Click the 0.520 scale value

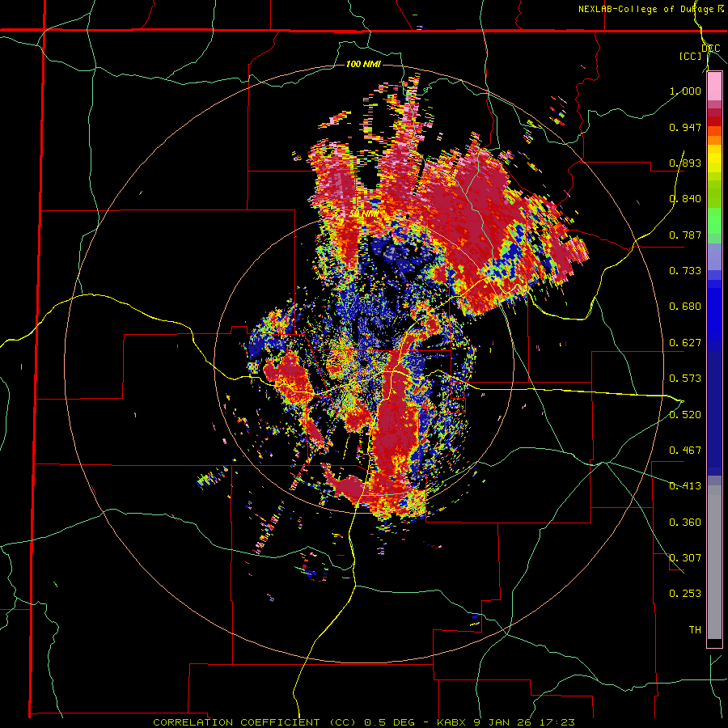click(685, 415)
